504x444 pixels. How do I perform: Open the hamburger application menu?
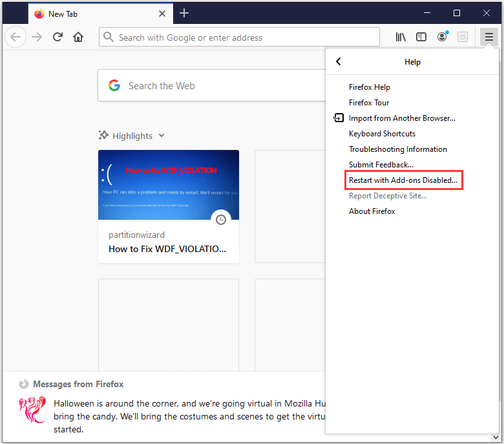[x=489, y=37]
